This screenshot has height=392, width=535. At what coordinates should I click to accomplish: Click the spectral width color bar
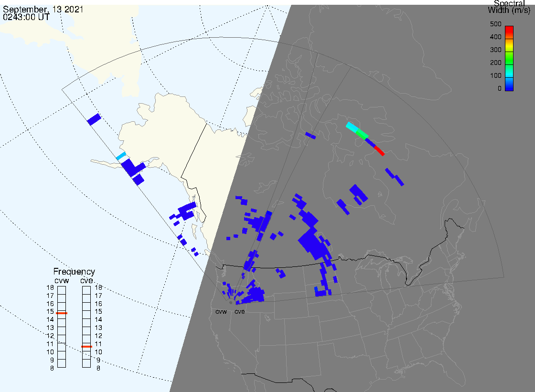(x=509, y=58)
